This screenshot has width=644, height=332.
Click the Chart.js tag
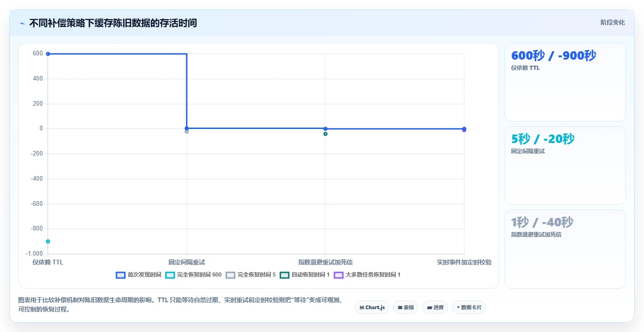click(x=372, y=307)
